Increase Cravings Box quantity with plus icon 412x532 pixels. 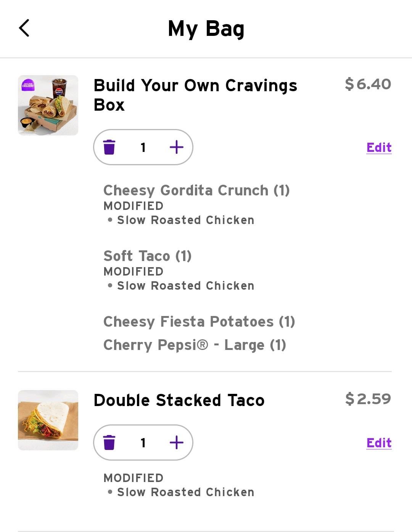(x=176, y=147)
